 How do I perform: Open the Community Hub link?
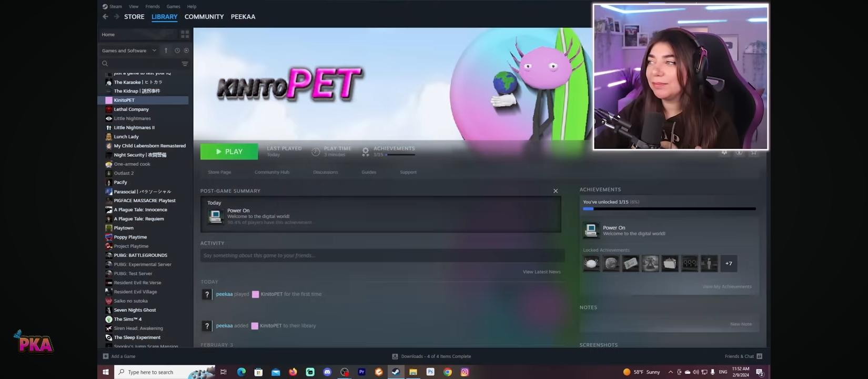point(271,172)
